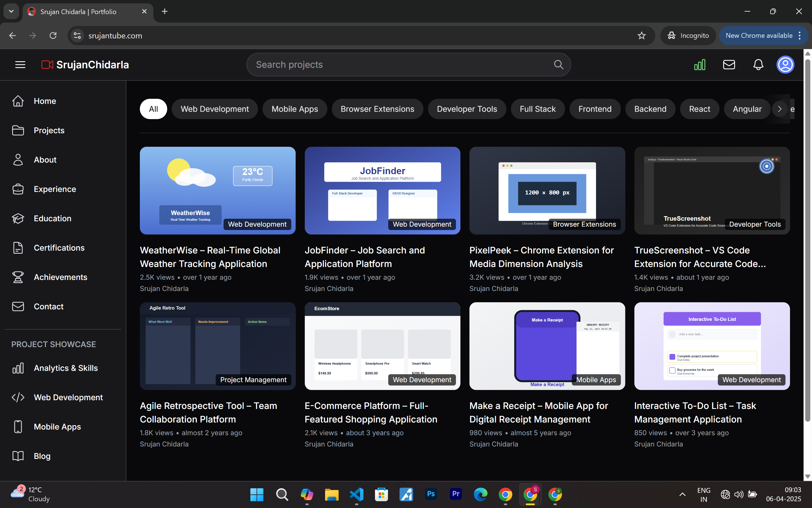Open a new browser tab
Screen dimensions: 812x508
coord(164,11)
